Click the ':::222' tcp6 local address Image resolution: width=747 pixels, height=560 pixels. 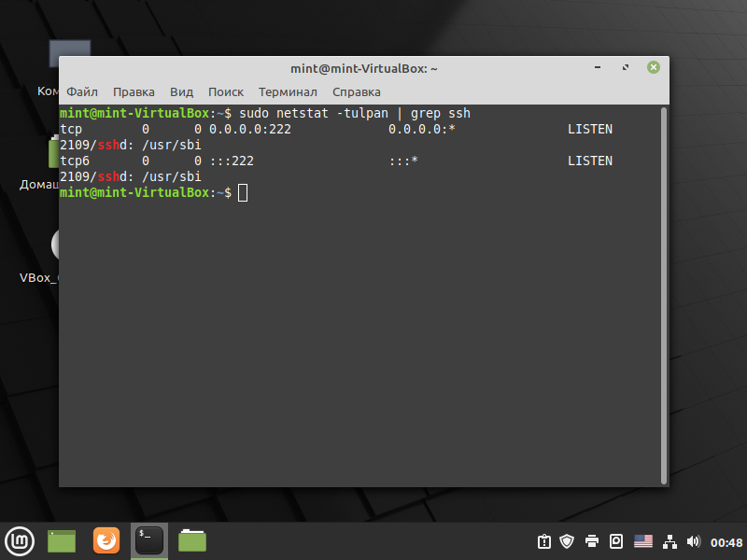coord(232,161)
